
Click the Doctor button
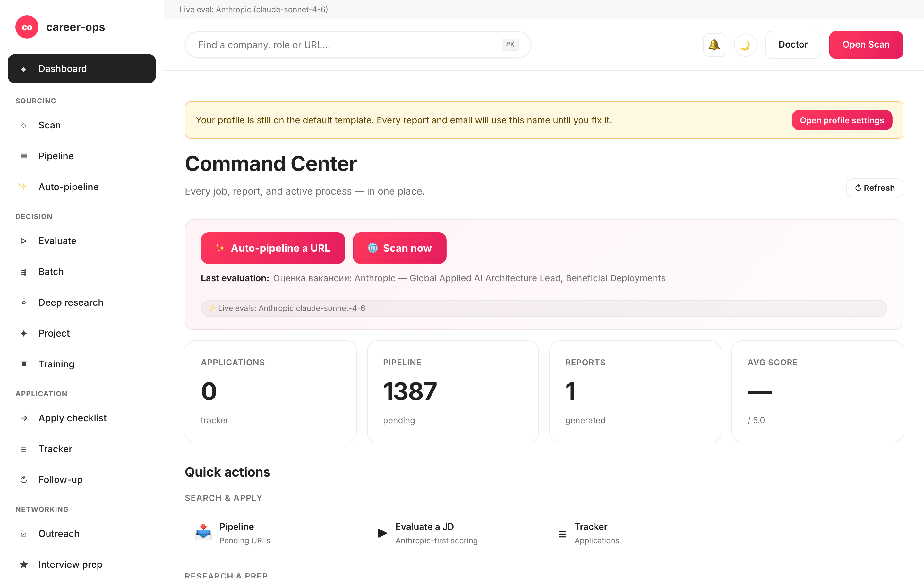point(793,45)
